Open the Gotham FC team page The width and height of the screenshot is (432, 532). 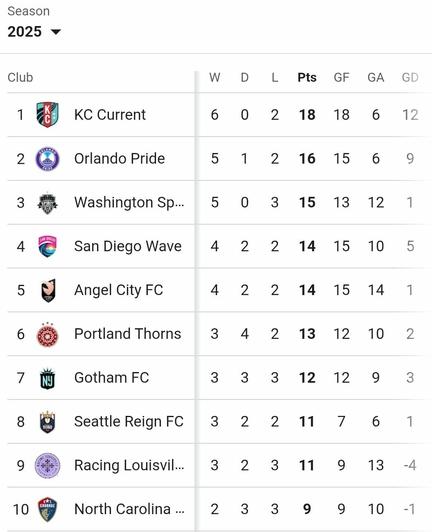[112, 378]
